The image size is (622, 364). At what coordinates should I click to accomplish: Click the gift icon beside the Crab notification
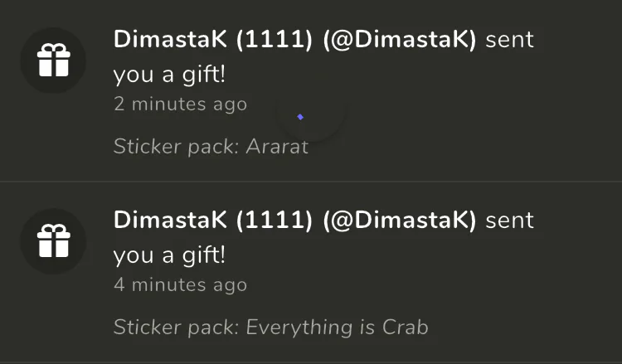54,240
